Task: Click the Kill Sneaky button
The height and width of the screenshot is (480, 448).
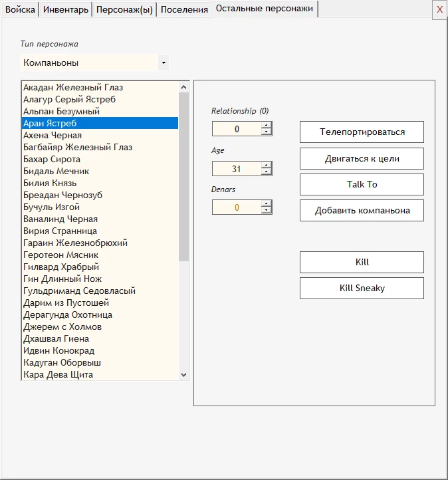Action: pos(362,289)
